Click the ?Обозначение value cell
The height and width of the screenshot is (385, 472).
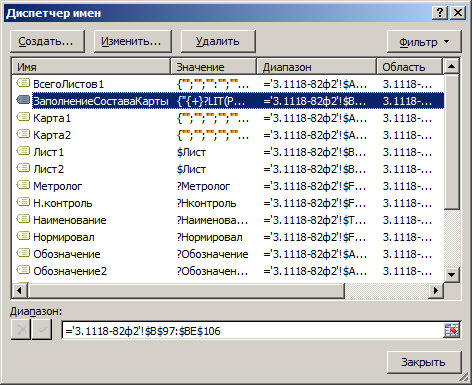(x=212, y=254)
